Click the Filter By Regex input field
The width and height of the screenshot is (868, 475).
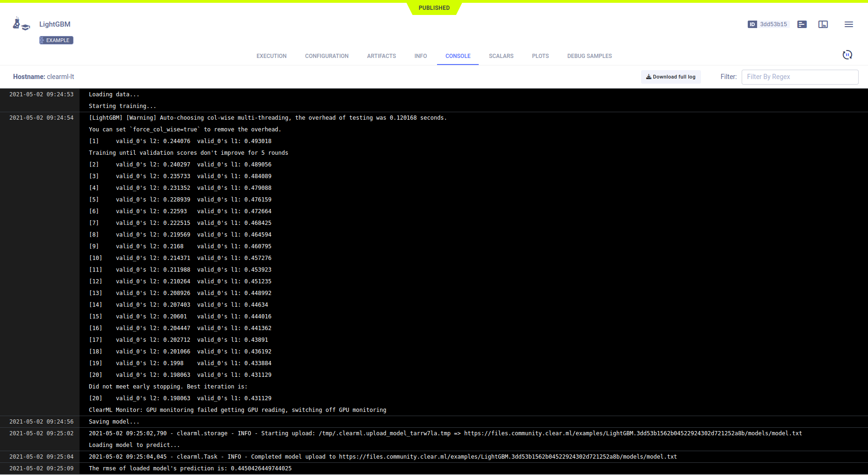(x=800, y=77)
